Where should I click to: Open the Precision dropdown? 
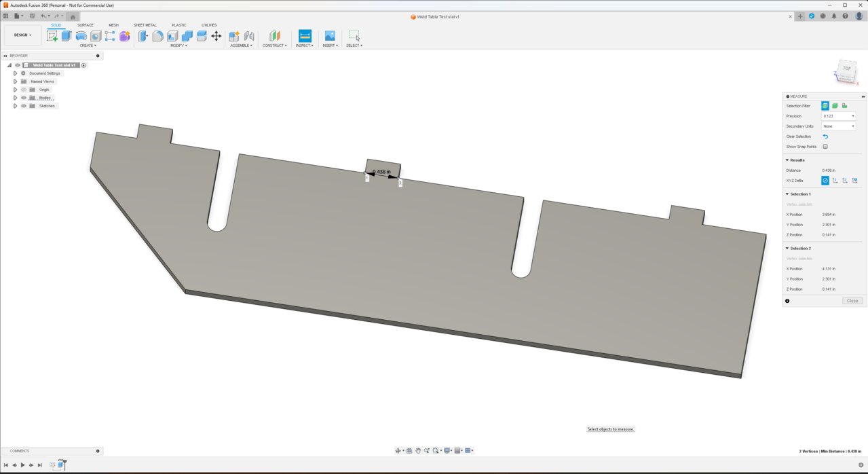(x=838, y=116)
